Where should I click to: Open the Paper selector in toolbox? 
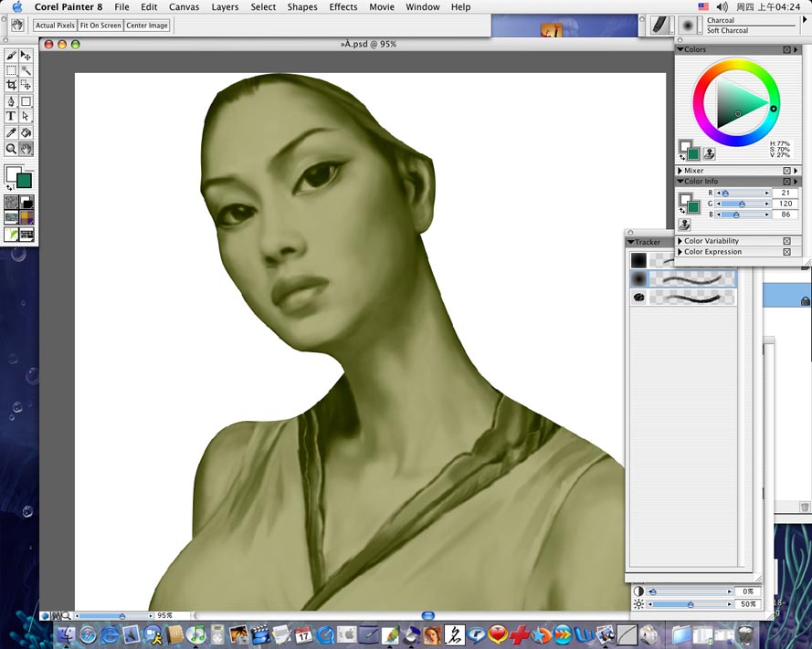11,202
